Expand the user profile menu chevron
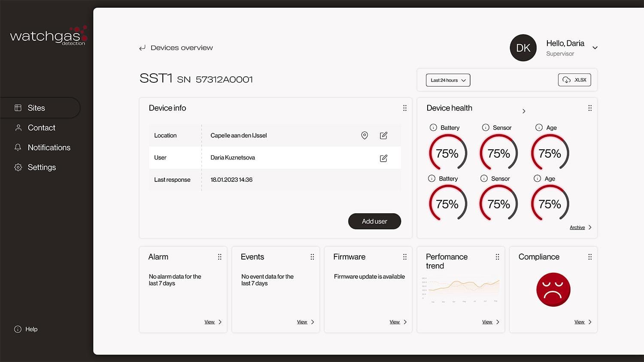 point(595,48)
